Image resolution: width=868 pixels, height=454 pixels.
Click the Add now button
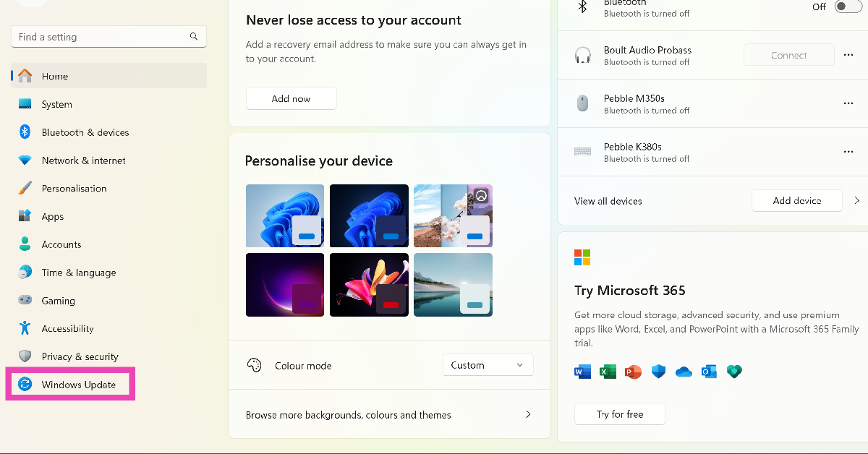[x=291, y=98]
